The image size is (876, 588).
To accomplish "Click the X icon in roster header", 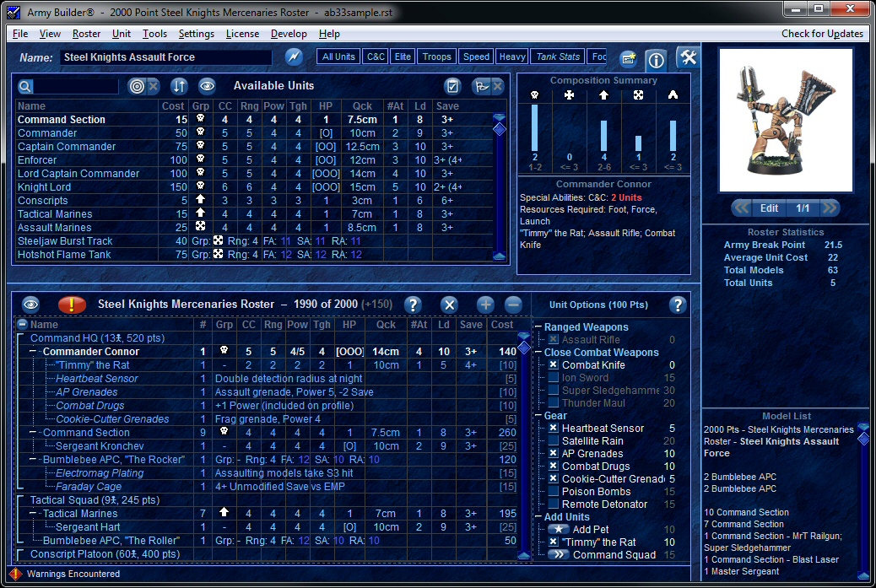I will (450, 305).
